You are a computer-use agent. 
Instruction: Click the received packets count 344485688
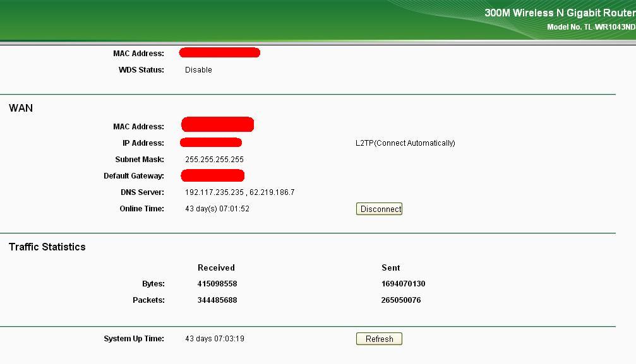click(x=217, y=300)
